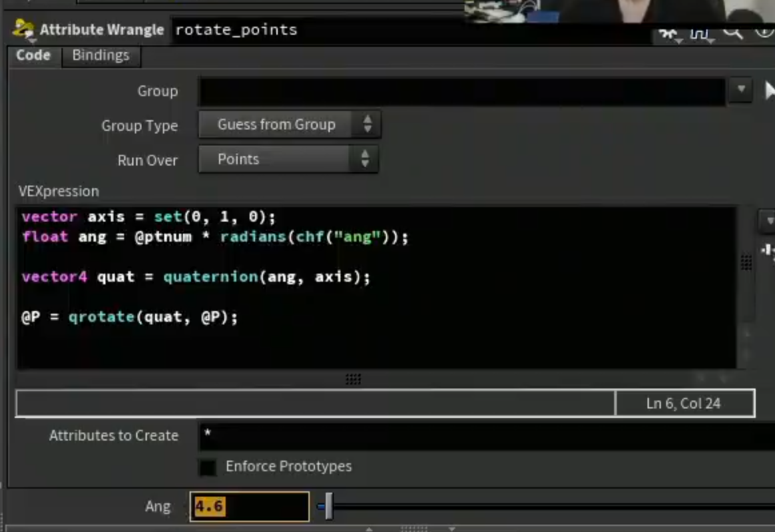Open the Group field dropdown arrow

coord(740,90)
